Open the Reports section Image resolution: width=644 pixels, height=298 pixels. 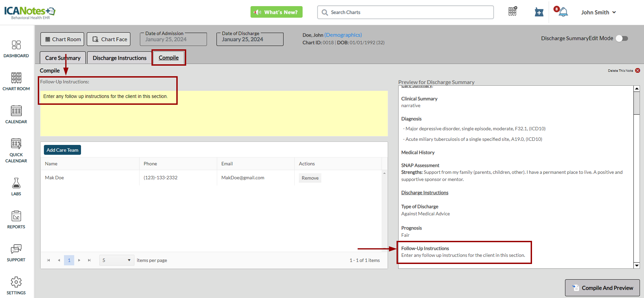(x=16, y=220)
